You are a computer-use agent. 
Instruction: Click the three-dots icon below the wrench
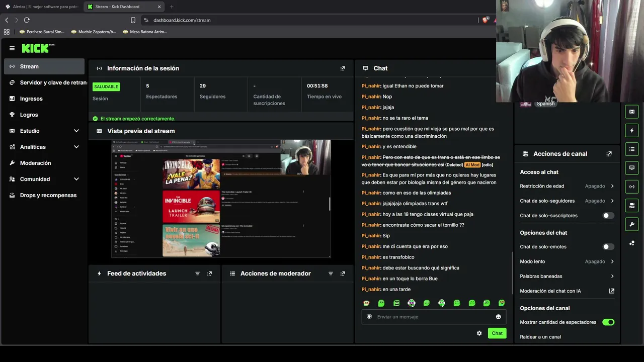[x=632, y=243]
